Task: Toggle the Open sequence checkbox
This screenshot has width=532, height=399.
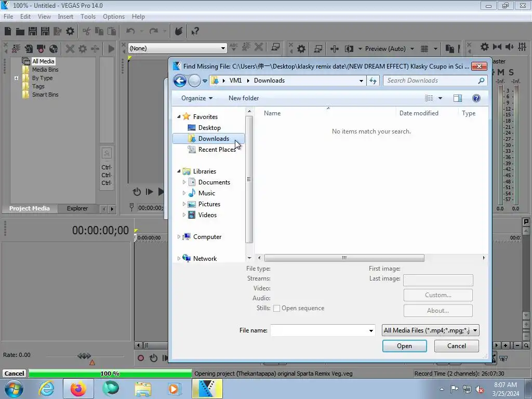Action: [276, 308]
